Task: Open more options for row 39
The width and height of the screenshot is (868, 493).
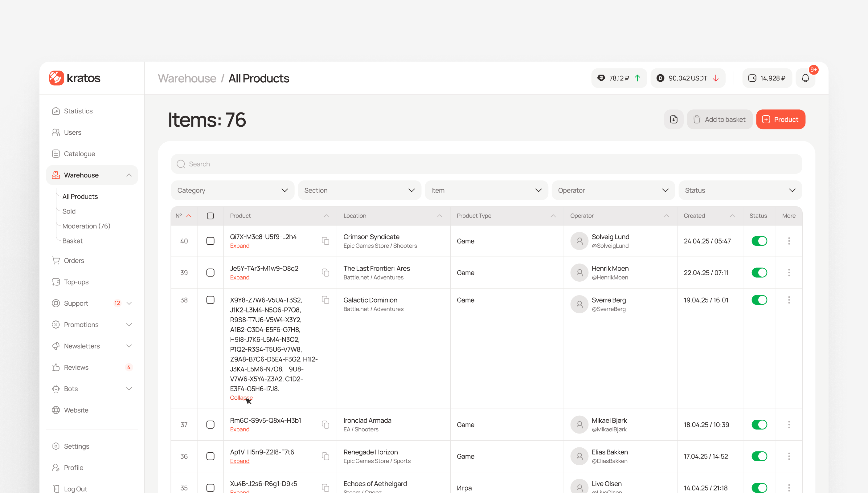Action: (x=789, y=273)
